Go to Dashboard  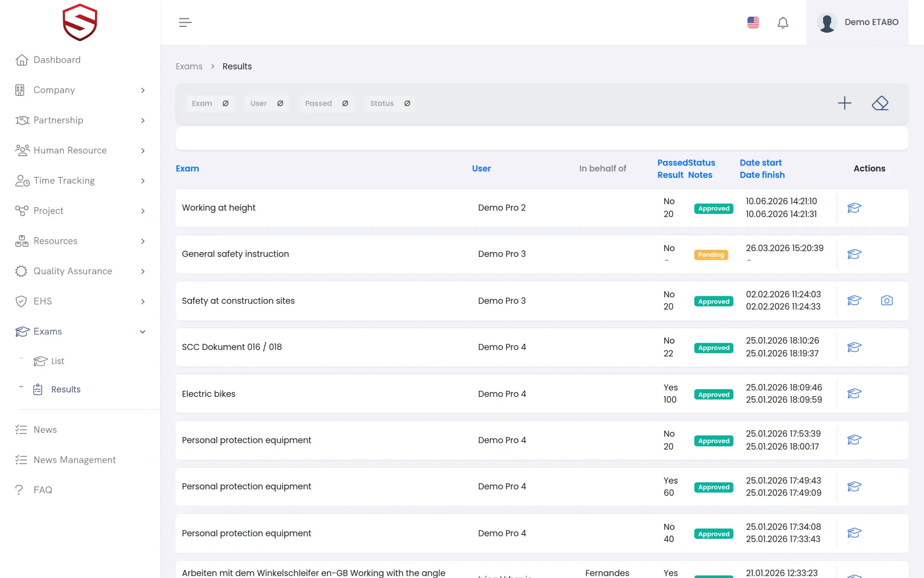click(48, 60)
